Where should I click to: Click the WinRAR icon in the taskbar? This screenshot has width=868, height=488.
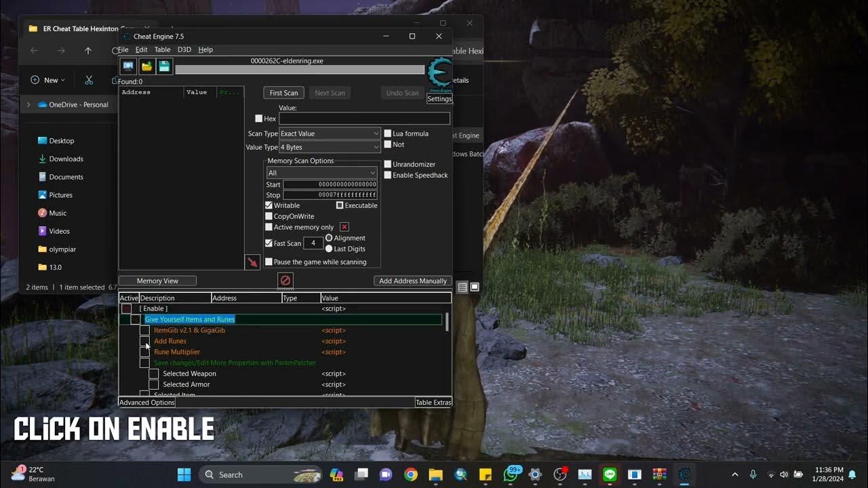(659, 474)
